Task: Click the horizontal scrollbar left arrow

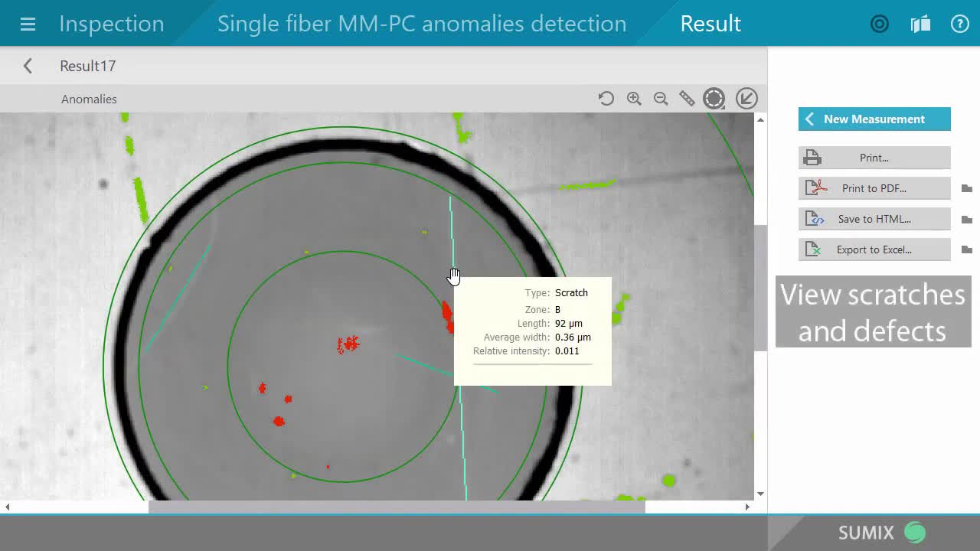Action: [7, 507]
